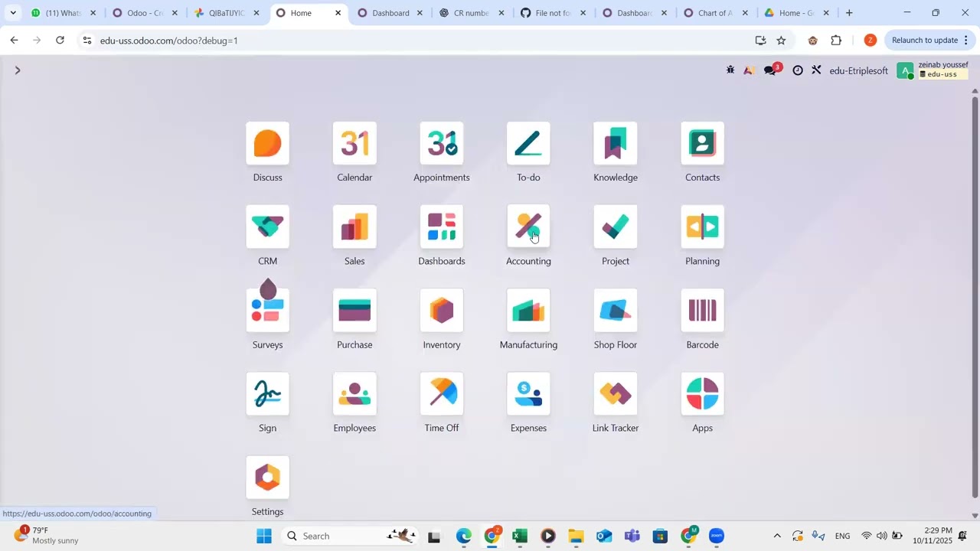Open the To-do app

click(528, 144)
